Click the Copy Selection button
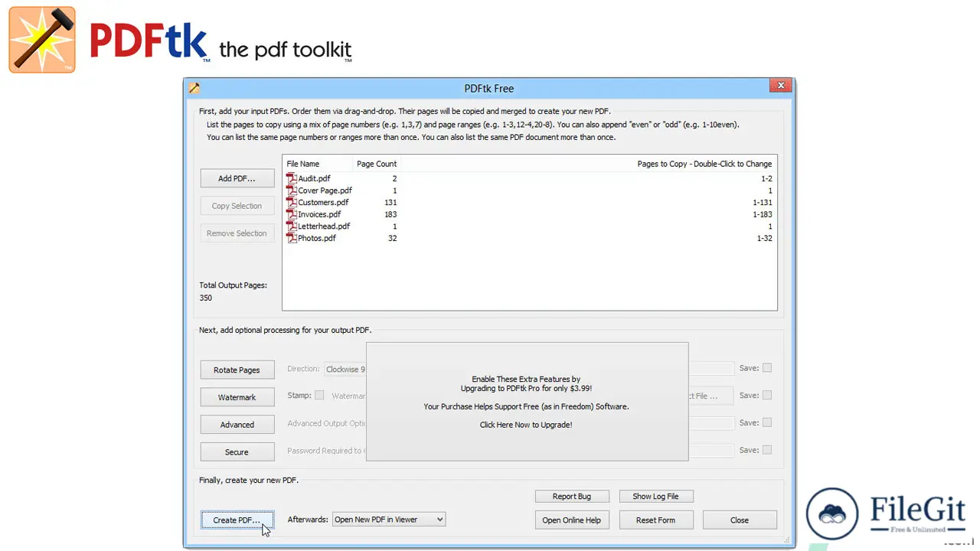Screen dimensions: 980x551 (x=237, y=206)
